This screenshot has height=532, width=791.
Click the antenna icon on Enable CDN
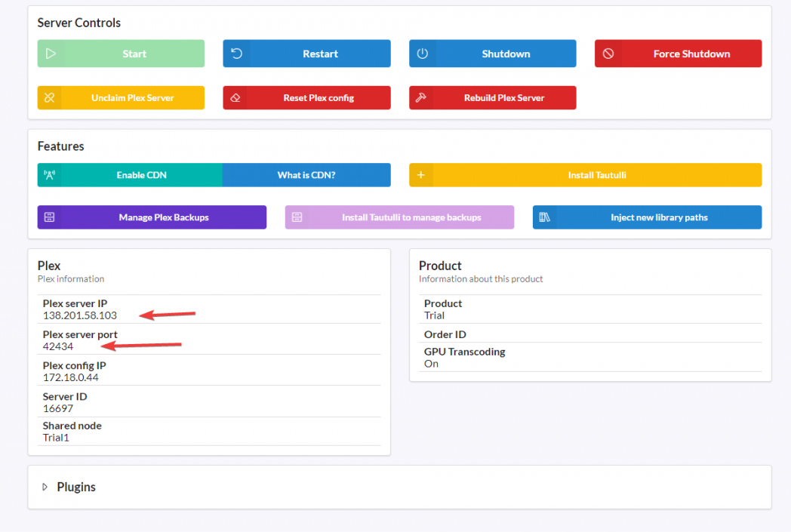(x=49, y=174)
